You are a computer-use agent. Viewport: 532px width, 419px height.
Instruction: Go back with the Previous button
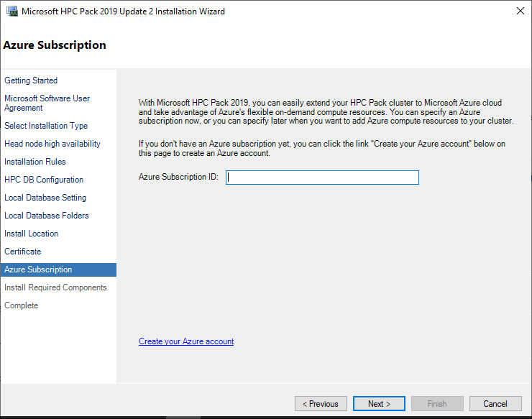pos(321,404)
